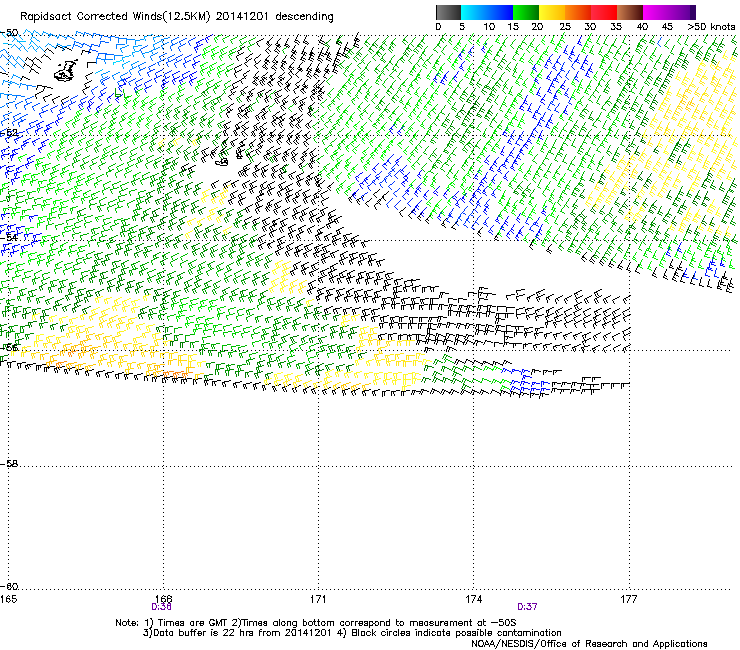Screen dimensions: 740x650
Task: Click the chart title 'Rapidscat Corrected Winds(12.5KM)'
Action: [115, 16]
